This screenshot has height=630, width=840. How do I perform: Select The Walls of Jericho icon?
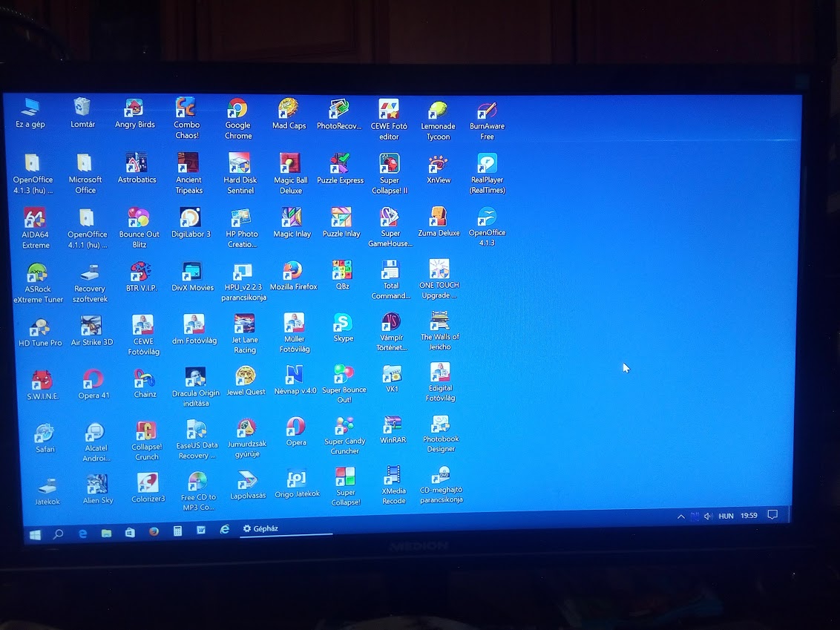(x=439, y=330)
